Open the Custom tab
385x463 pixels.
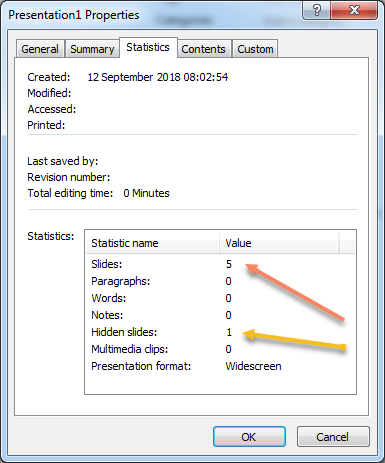click(255, 49)
